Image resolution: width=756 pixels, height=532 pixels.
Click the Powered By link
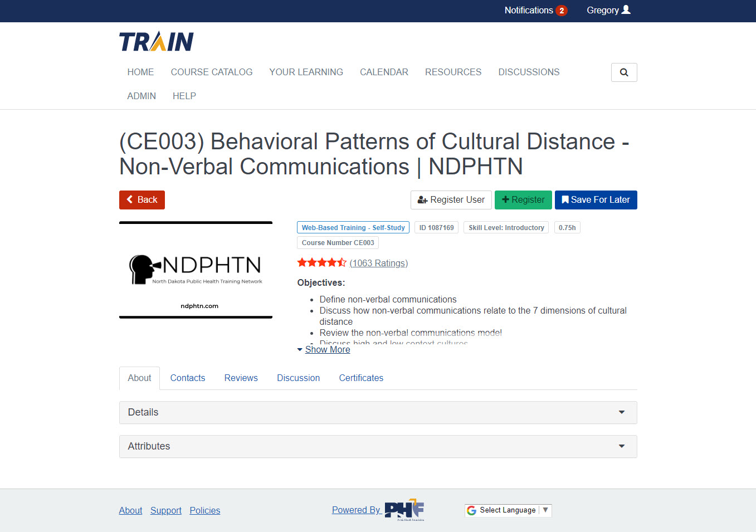pyautogui.click(x=357, y=510)
